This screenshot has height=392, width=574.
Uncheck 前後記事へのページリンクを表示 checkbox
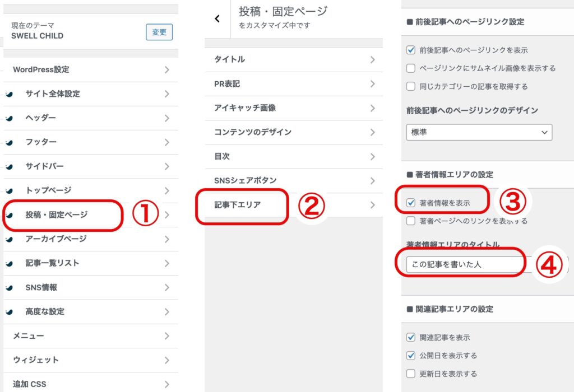[411, 50]
